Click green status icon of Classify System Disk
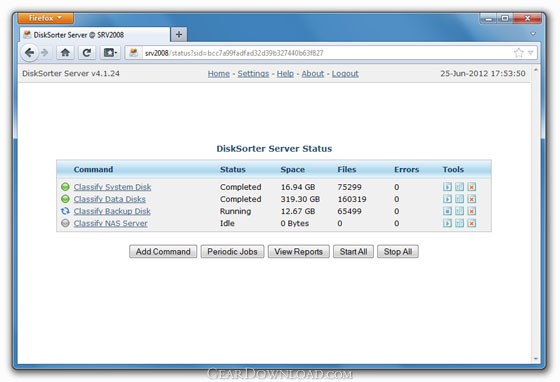 coord(65,187)
